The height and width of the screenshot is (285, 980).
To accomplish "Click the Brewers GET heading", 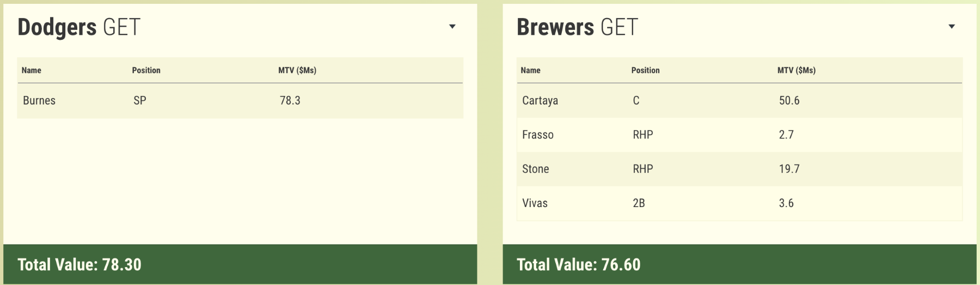I will tap(577, 27).
